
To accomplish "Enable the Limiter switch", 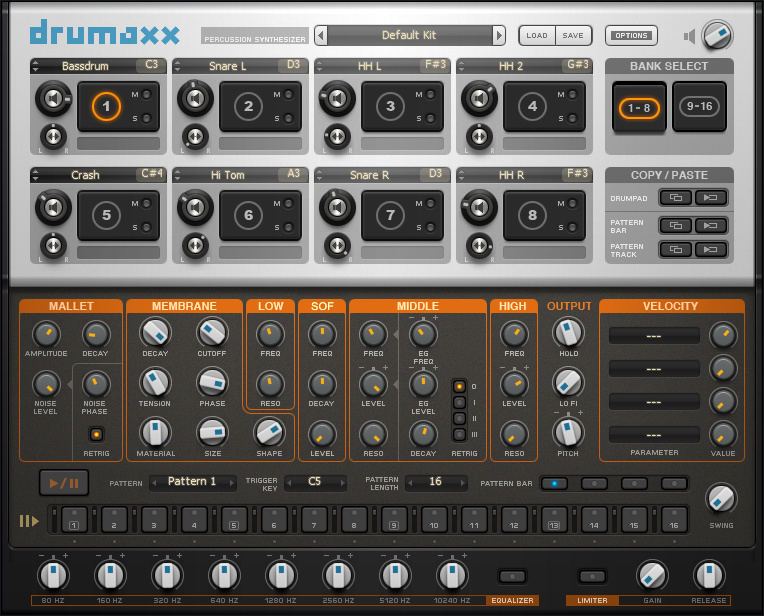I will (x=592, y=576).
